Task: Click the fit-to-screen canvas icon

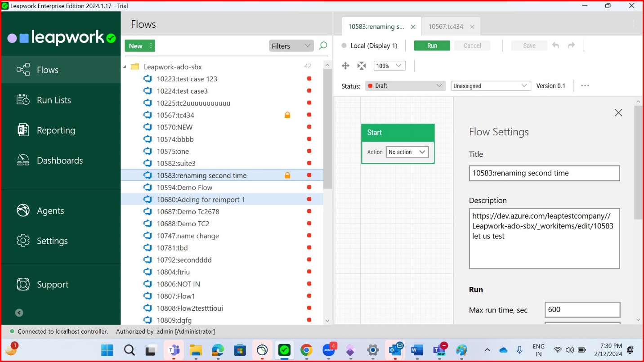Action: (x=362, y=66)
